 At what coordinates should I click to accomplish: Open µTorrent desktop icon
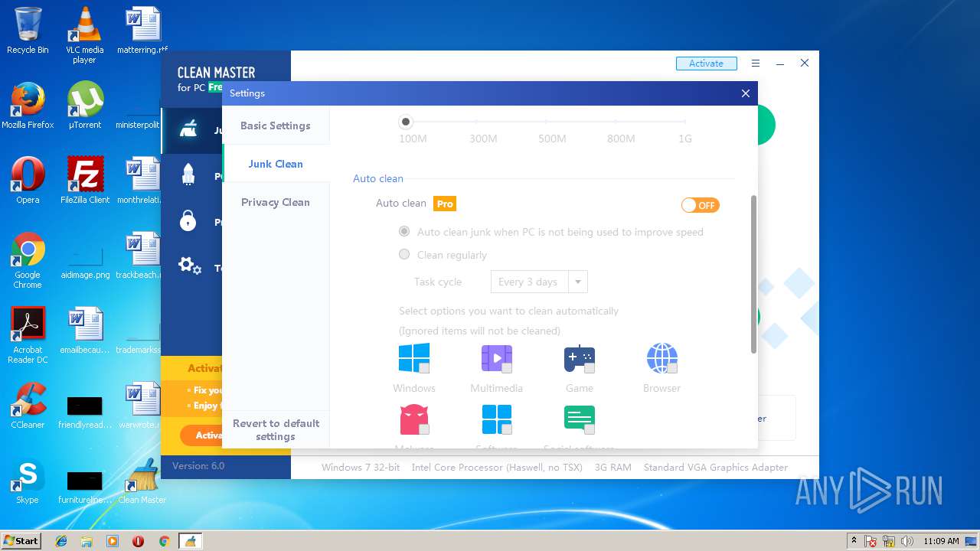point(84,106)
